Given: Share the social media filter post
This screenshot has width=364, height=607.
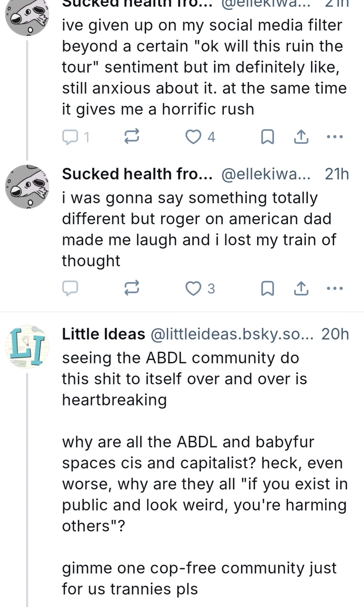Looking at the screenshot, I should 301,137.
